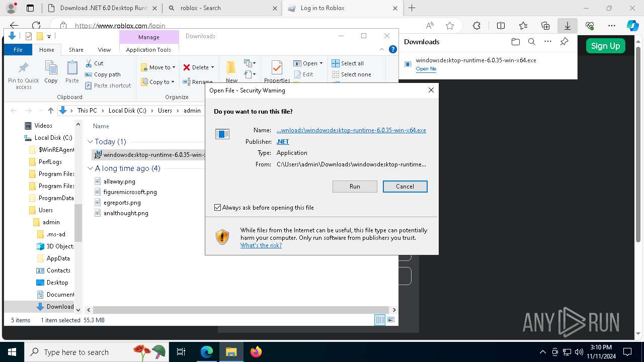Switch to the View ribbon tab
The width and height of the screenshot is (644, 362).
(x=104, y=50)
